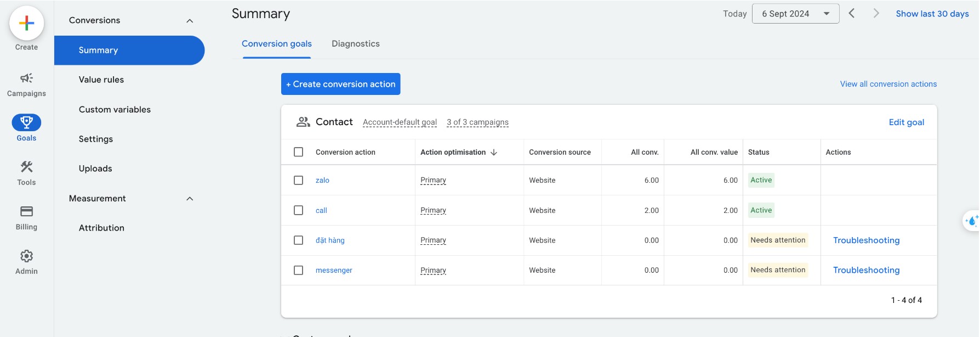Click All conv. value column header
980x337 pixels.
pos(714,152)
